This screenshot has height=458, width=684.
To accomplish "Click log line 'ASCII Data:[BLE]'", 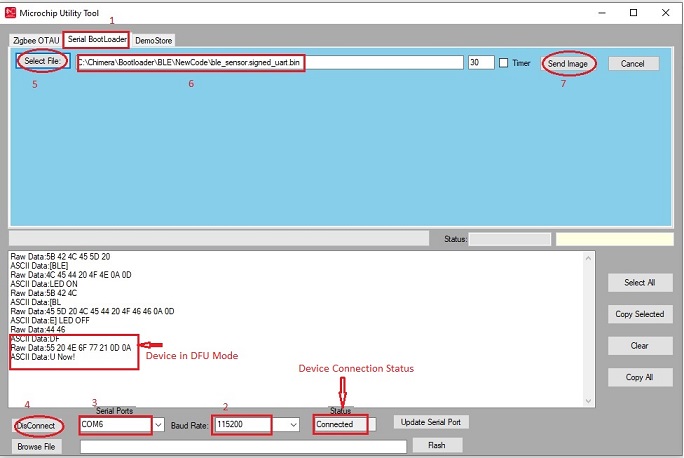I will [39, 266].
